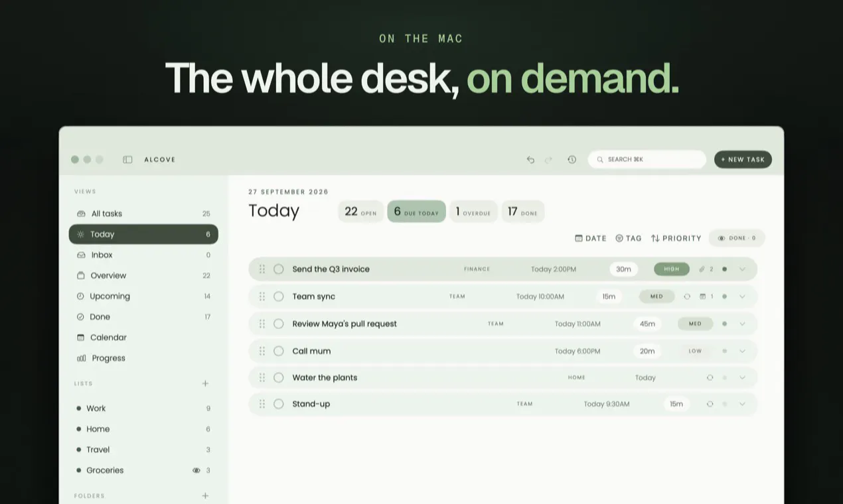The height and width of the screenshot is (504, 843).
Task: Expand Review Maya's pull request chevron
Action: [742, 324]
